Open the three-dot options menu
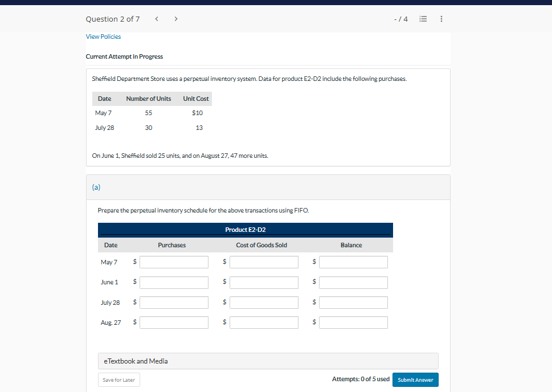This screenshot has height=392, width=552. pyautogui.click(x=441, y=18)
